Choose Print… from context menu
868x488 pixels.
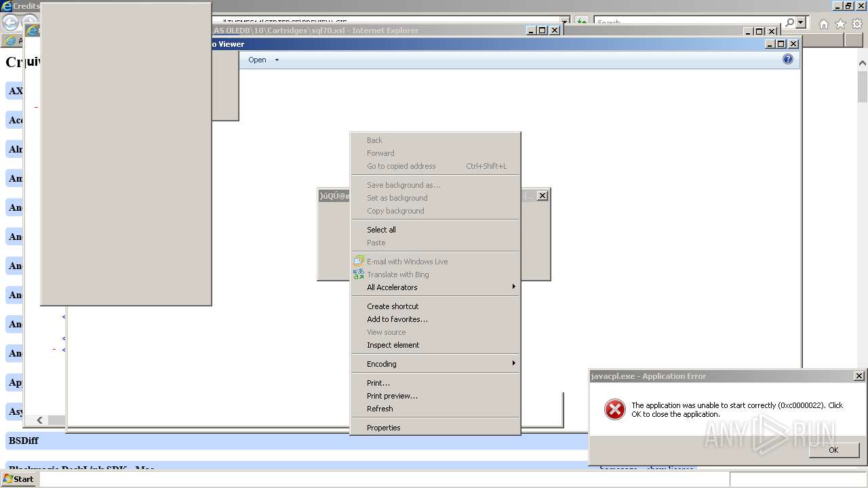pos(434,383)
